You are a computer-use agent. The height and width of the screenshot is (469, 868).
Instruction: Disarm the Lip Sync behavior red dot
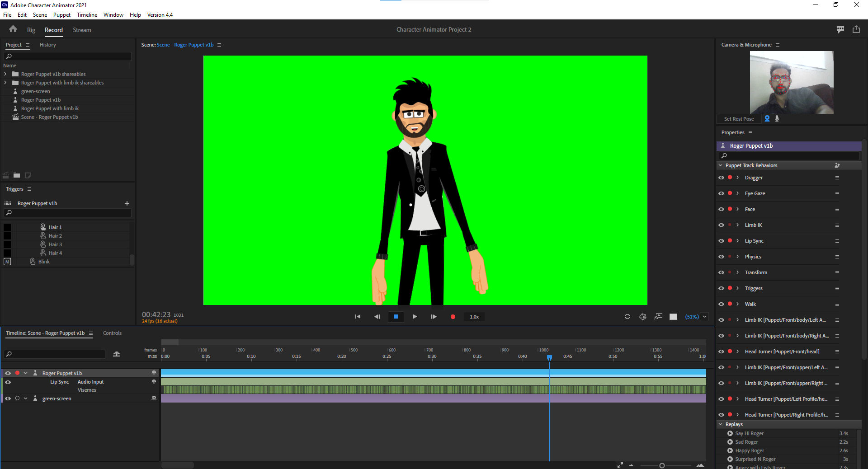tap(730, 241)
